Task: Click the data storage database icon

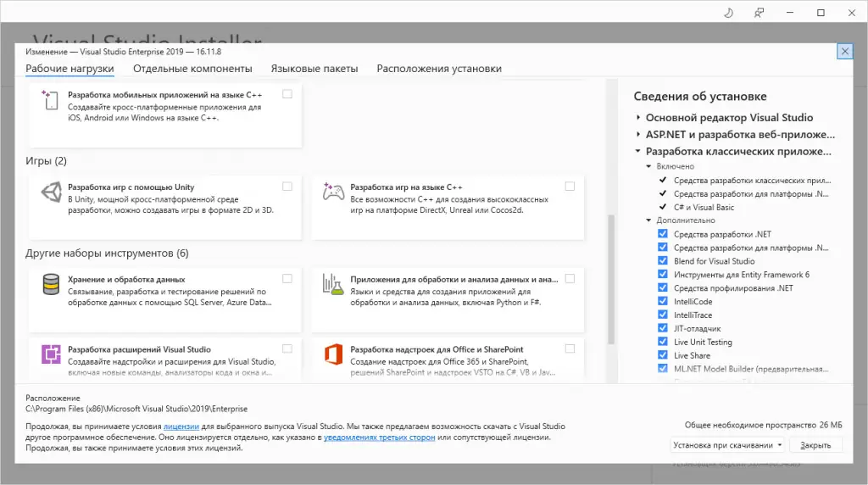Action: (x=51, y=285)
